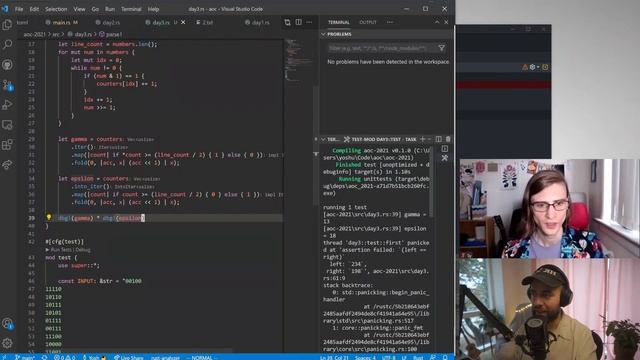The image size is (640, 360).
Task: Click Live Share in status bar
Action: 129,358
